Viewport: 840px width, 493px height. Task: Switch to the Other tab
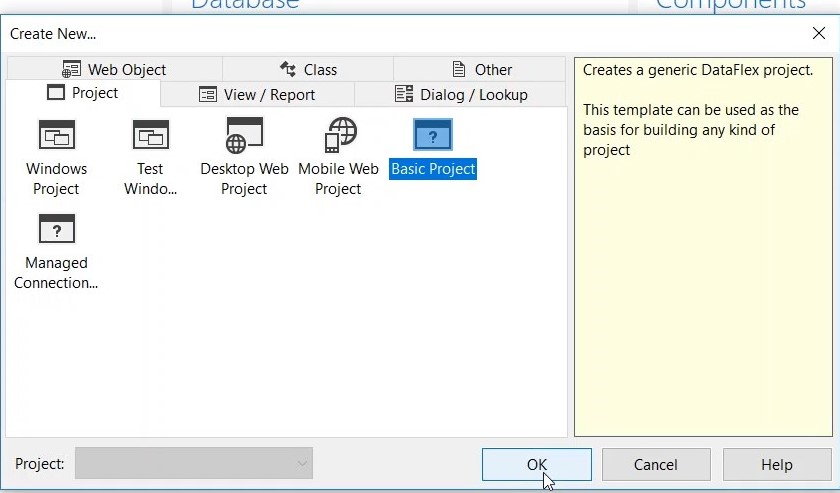(482, 69)
